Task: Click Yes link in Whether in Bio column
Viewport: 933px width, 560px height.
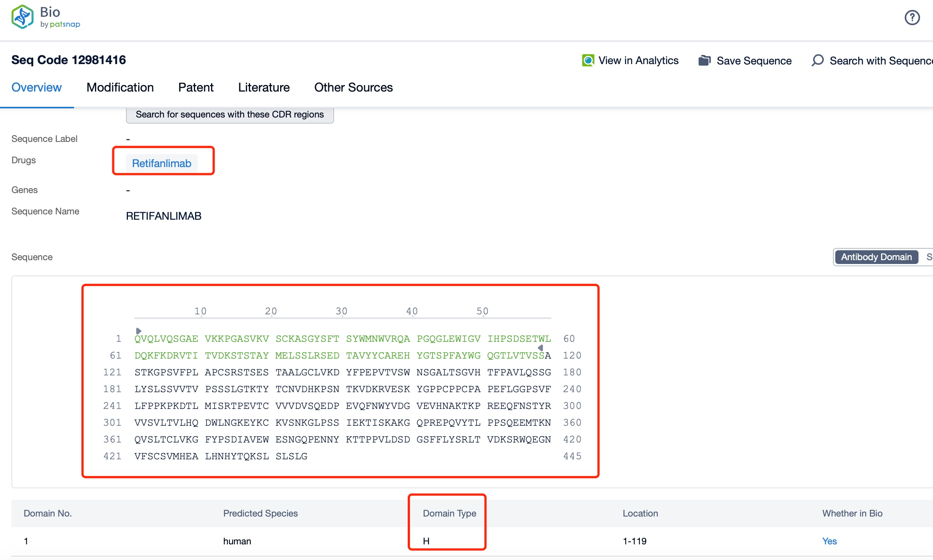Action: (x=828, y=540)
